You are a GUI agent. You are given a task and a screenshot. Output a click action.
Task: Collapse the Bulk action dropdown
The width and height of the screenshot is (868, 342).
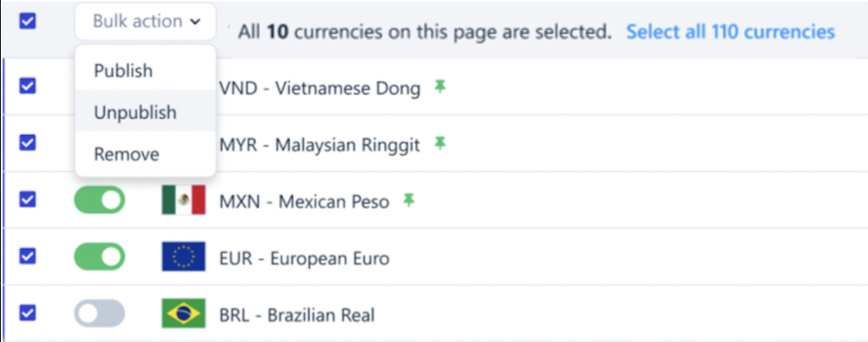pos(145,22)
